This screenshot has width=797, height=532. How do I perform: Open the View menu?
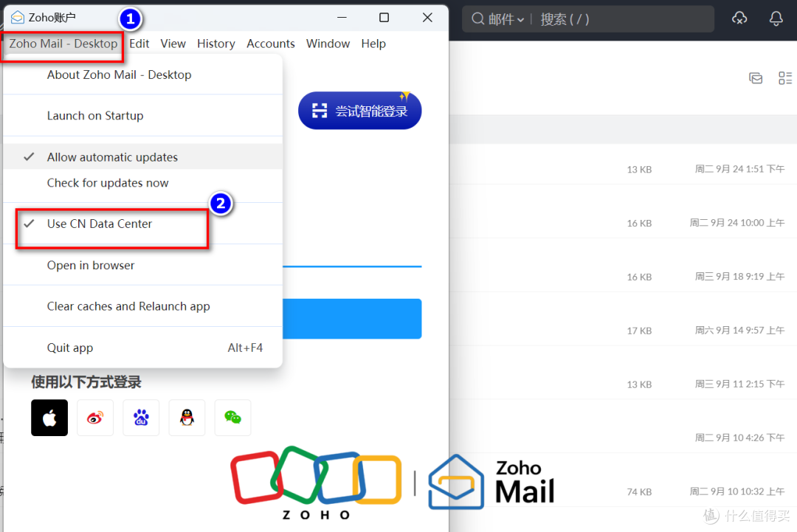click(x=173, y=44)
